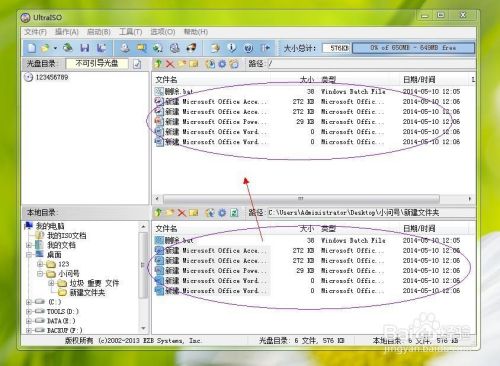The height and width of the screenshot is (366, 500).
Task: Open the 工具(T) menu
Action: 131,32
